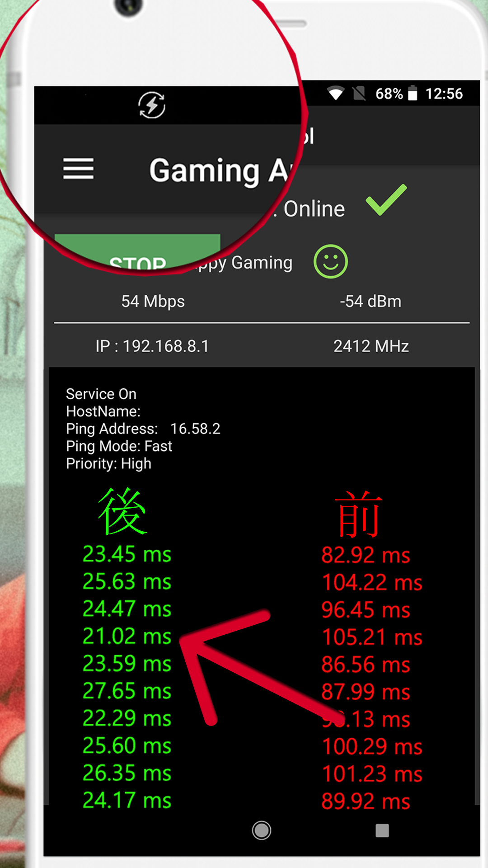Tap the 2412 MHz frequency value
This screenshot has width=488, height=868.
coord(371,346)
